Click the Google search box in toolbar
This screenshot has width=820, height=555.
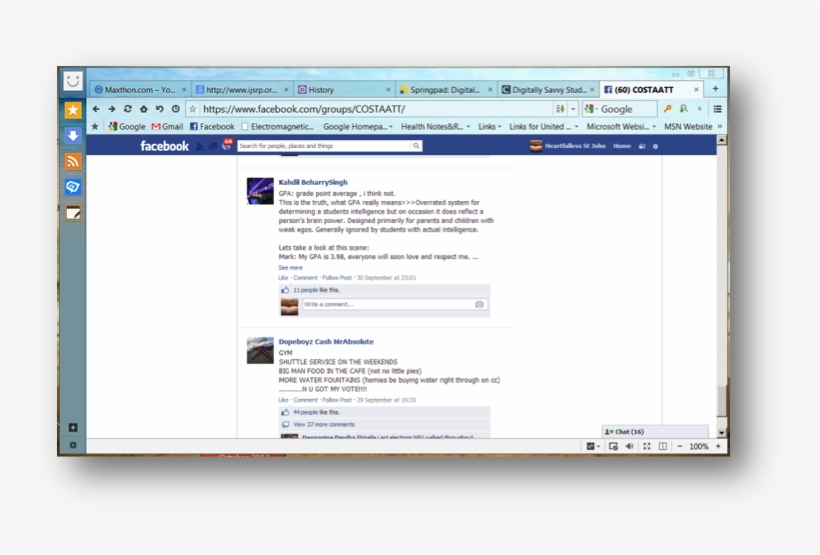coord(620,109)
